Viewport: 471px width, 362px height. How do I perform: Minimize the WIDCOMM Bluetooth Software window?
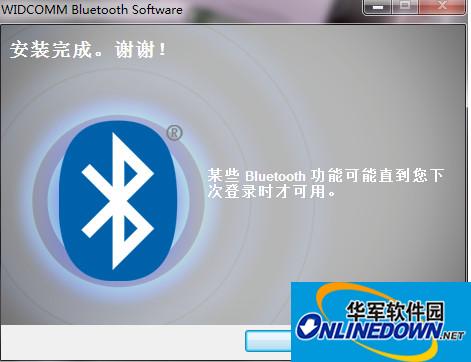[x=378, y=6]
